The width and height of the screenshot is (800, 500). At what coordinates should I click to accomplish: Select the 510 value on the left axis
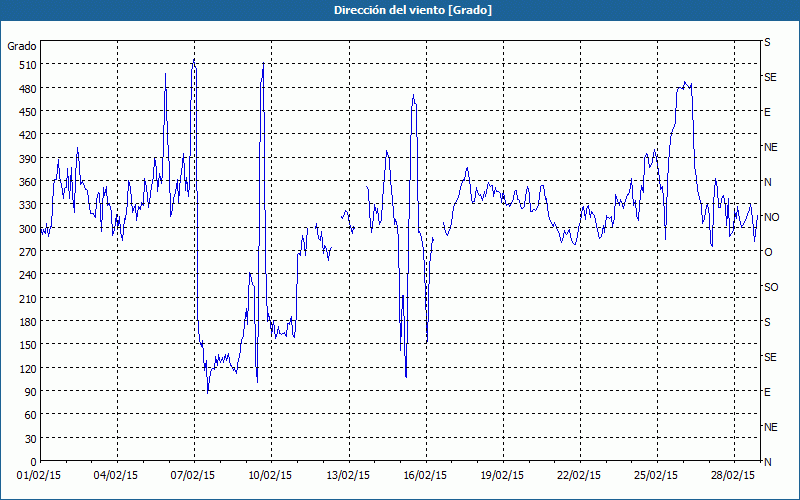tap(28, 65)
